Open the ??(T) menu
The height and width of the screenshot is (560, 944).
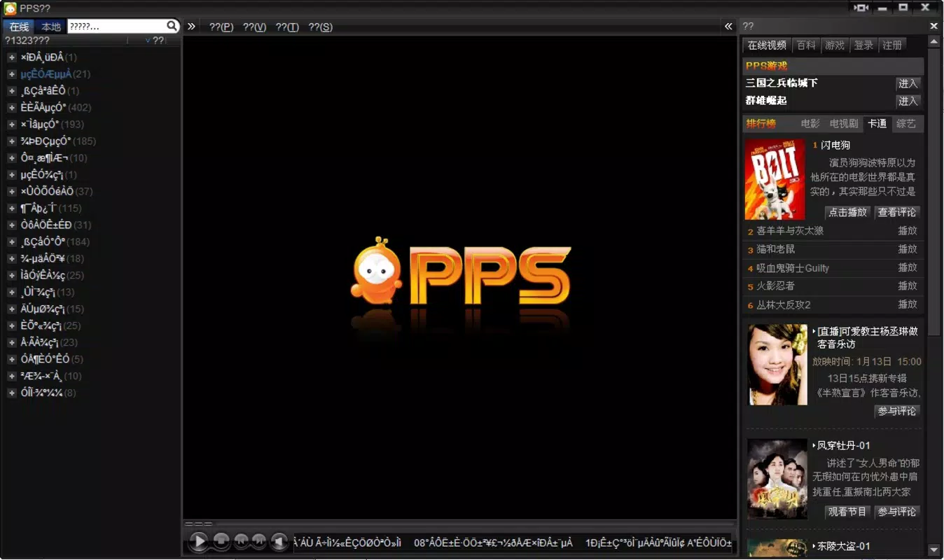(x=287, y=27)
